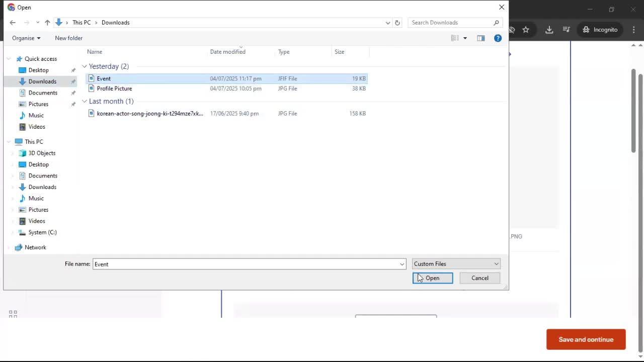This screenshot has width=644, height=362.
Task: Select the Profile Picture file name
Action: 114,88
